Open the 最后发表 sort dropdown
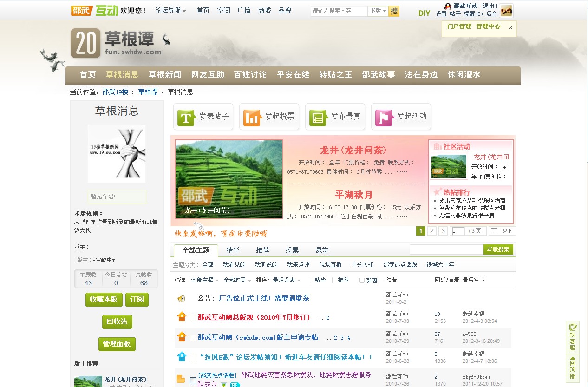The height and width of the screenshot is (387, 588). tap(287, 280)
